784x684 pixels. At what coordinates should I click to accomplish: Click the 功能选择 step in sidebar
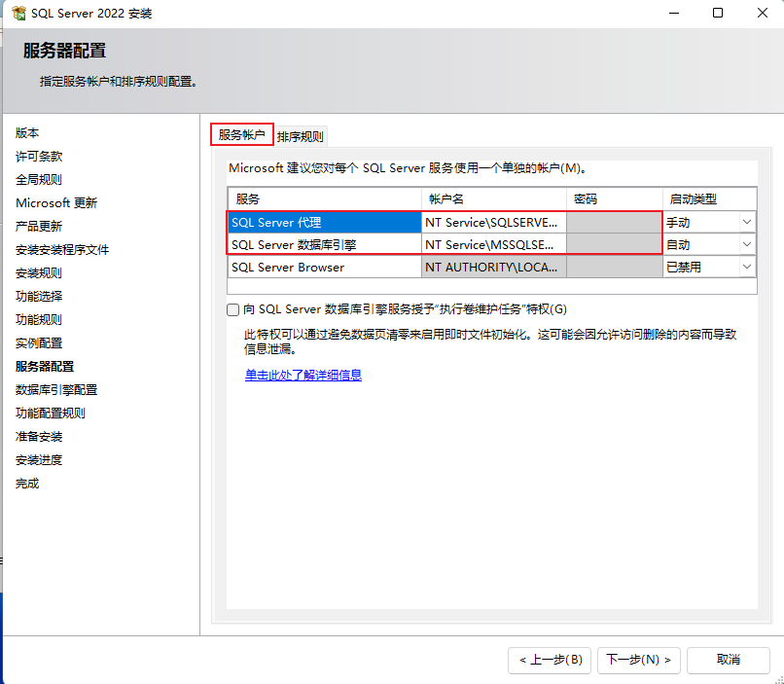click(39, 297)
